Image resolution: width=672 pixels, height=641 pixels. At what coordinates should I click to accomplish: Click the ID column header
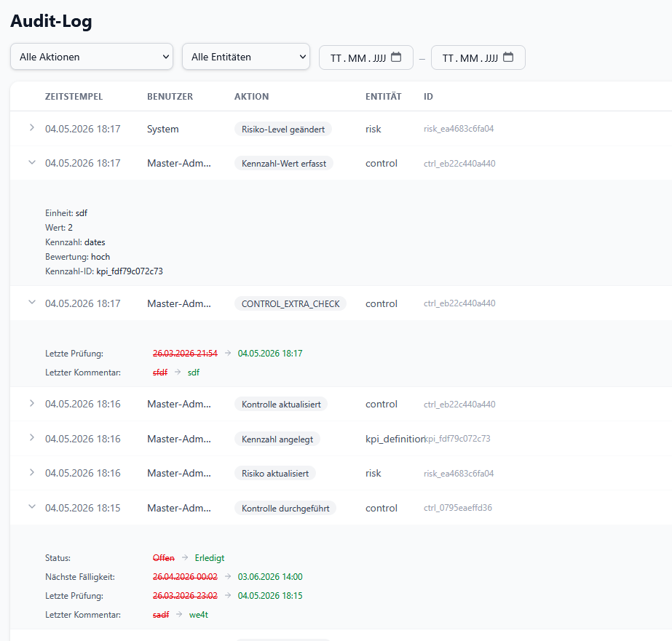click(428, 96)
